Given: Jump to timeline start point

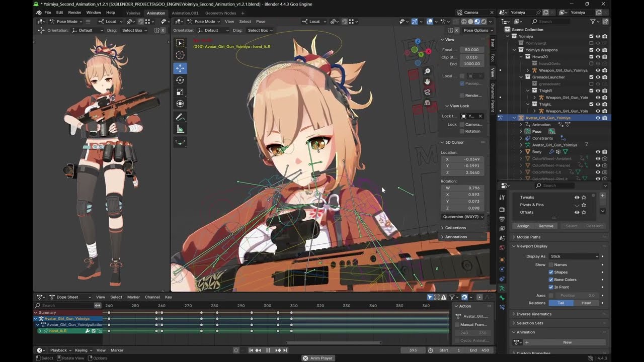Looking at the screenshot, I should point(251,350).
